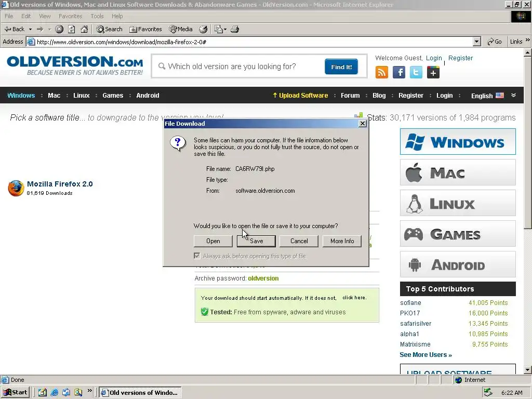Click the page scrollbar down arrow
This screenshot has width=532, height=399.
click(x=528, y=370)
